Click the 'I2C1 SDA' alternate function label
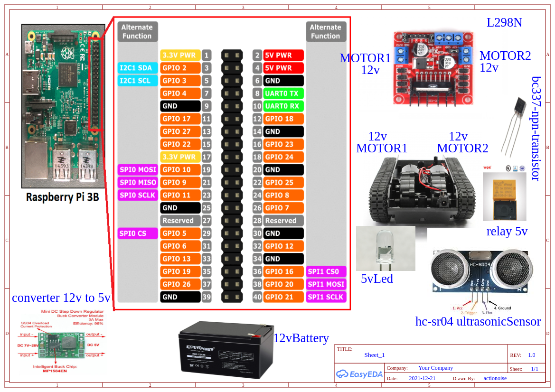 (x=138, y=68)
